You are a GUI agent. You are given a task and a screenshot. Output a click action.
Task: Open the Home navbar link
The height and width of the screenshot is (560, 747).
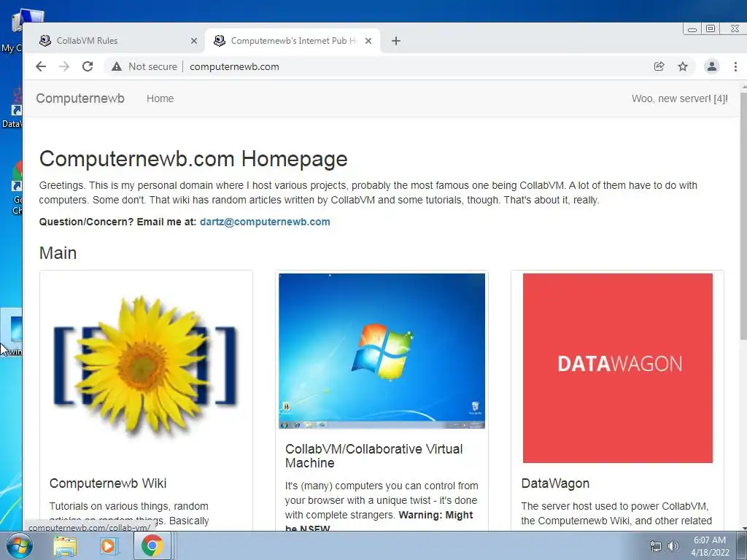pos(160,98)
